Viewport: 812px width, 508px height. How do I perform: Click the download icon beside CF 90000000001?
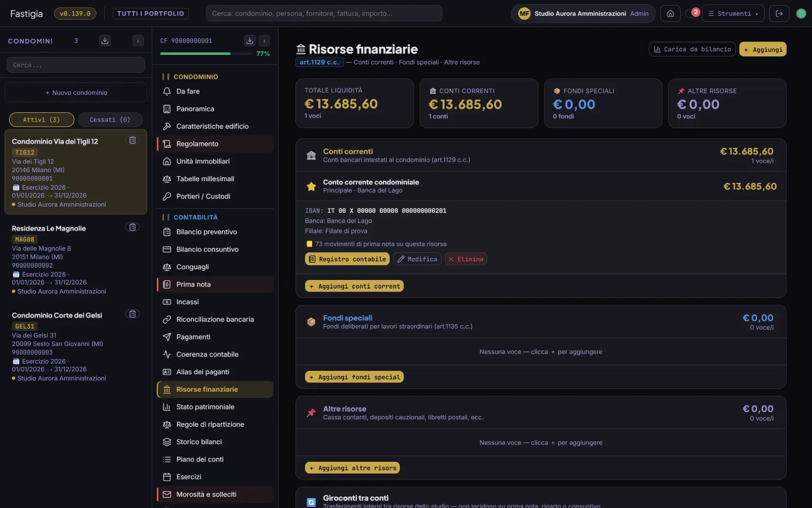(x=249, y=41)
